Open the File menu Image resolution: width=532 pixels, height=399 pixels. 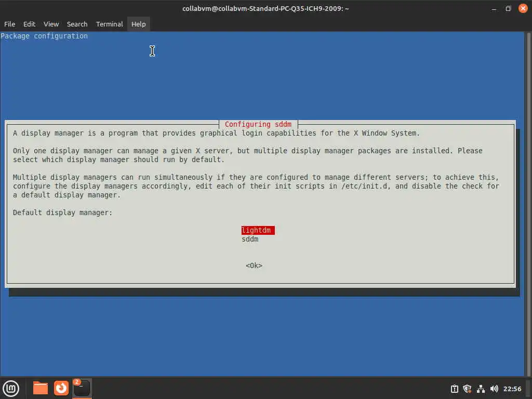[9, 24]
